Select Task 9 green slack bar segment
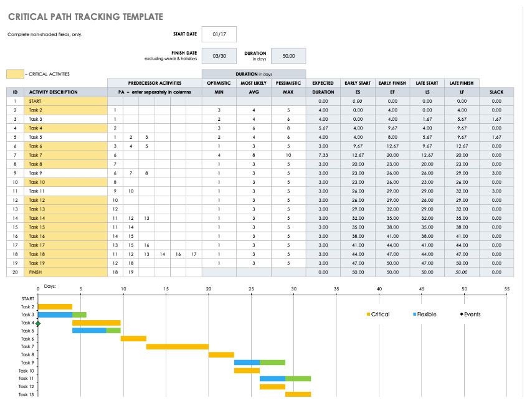 pyautogui.click(x=272, y=363)
